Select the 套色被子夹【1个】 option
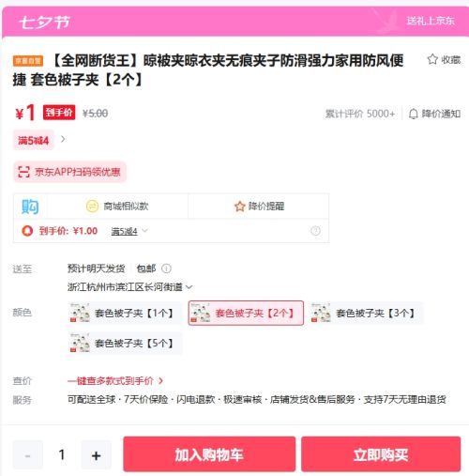The image size is (469, 476). coord(125,313)
